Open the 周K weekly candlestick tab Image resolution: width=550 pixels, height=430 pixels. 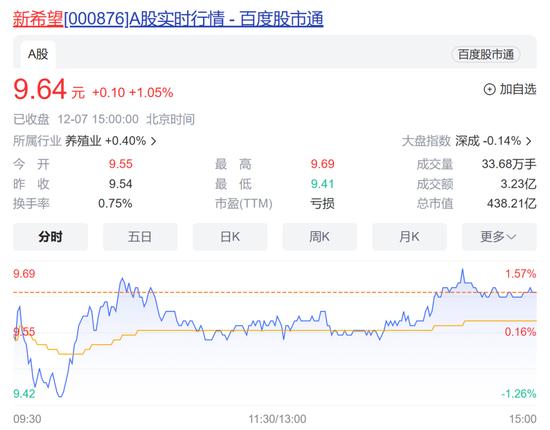320,237
